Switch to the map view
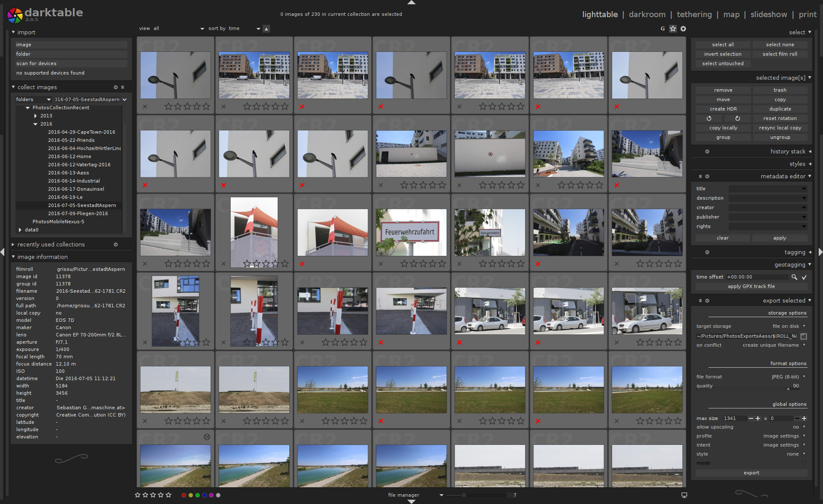The height and width of the screenshot is (504, 823). point(731,15)
